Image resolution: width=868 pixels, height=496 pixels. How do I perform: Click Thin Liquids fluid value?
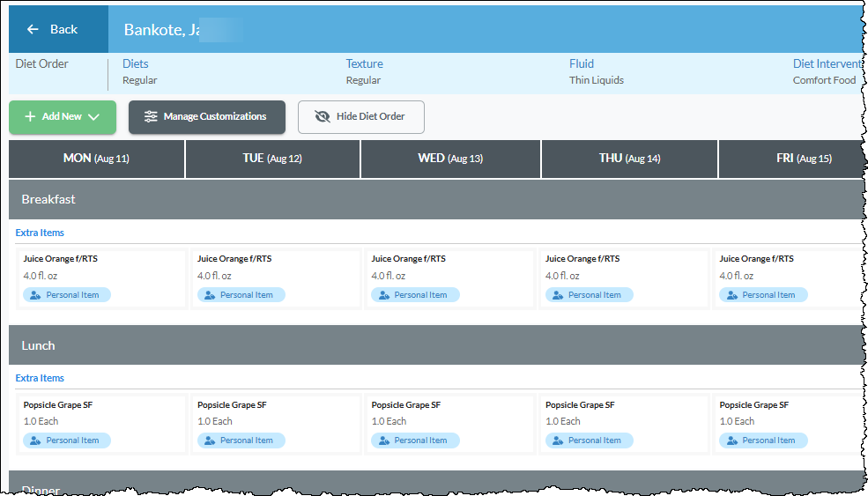[x=597, y=80]
